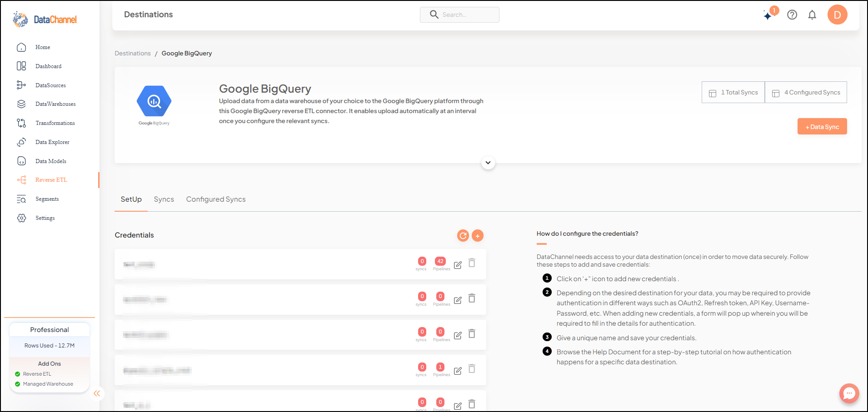Click the Credentials heading
The width and height of the screenshot is (868, 412).
coord(135,235)
